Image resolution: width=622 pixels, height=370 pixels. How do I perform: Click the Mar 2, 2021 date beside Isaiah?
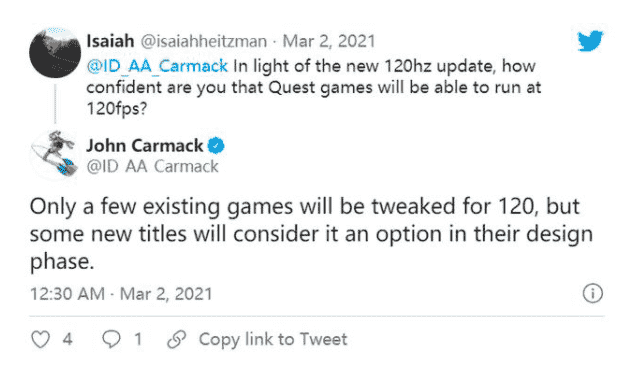(329, 41)
